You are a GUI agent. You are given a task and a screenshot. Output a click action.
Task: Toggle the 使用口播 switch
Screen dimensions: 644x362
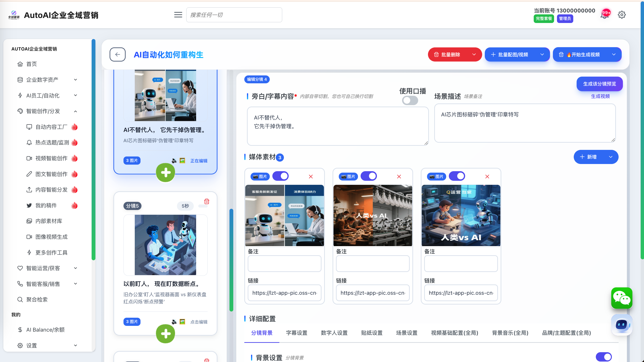pos(410,101)
